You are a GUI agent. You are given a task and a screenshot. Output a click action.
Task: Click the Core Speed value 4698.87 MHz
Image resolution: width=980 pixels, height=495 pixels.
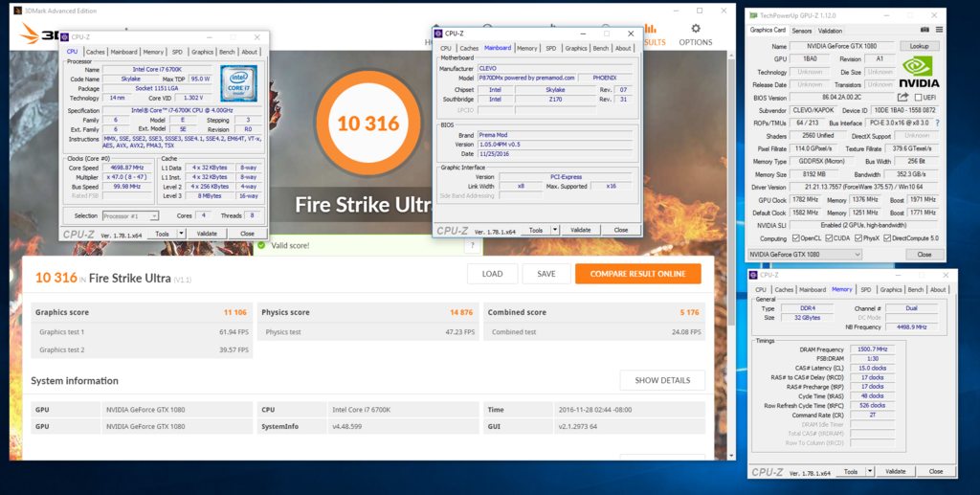point(128,168)
